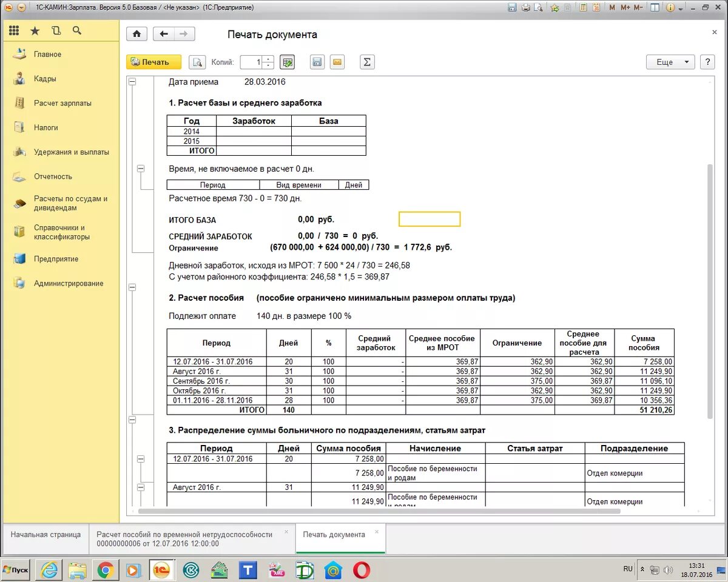Launch Google Chrome from the taskbar
Screen dimensions: 728x582
(x=106, y=570)
